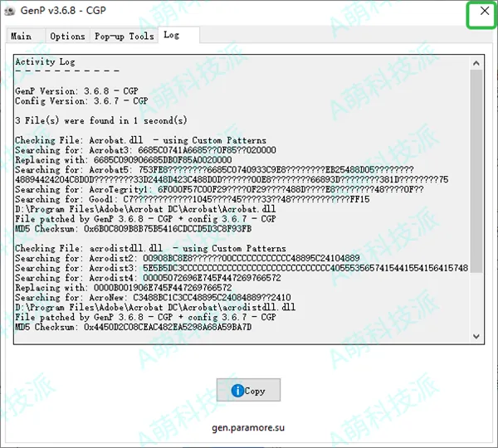Click 'Searching for: AcroNew' line
The image size is (498, 448).
pos(153,298)
